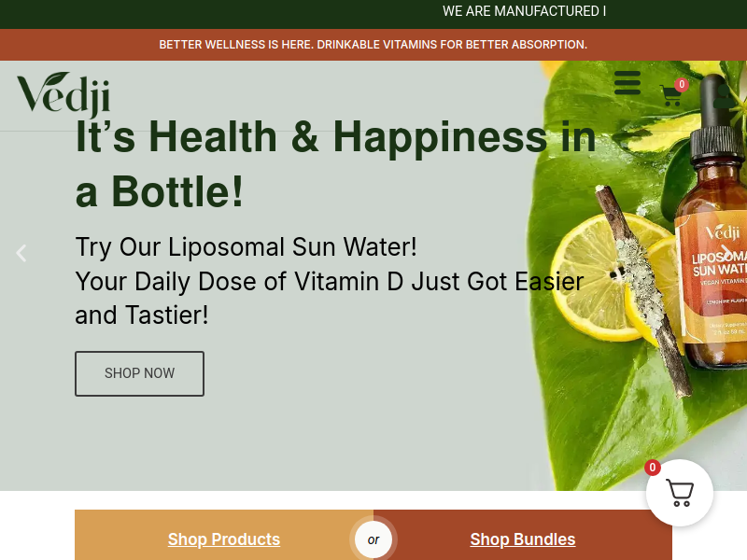The height and width of the screenshot is (560, 747).
Task: Open the header shopping cart icon
Action: click(x=670, y=95)
